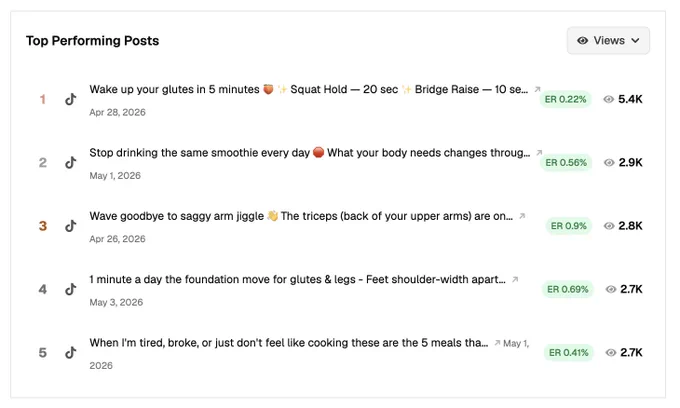680x408 pixels.
Task: Click eye icon beside 5.4K views
Action: [x=608, y=99]
